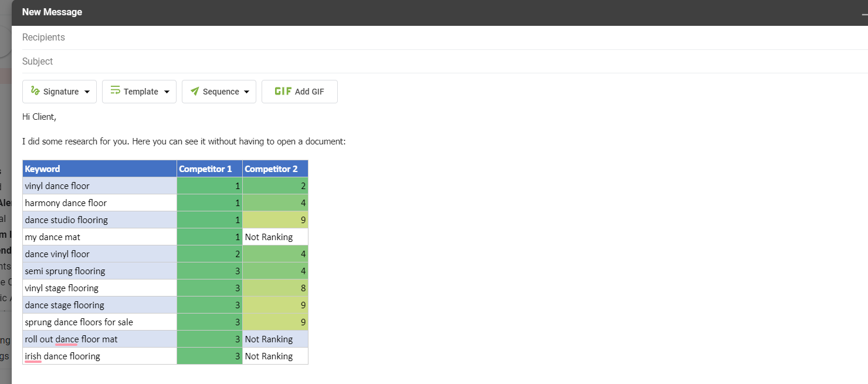Click the misspelled word 'irish' in table

coord(33,356)
